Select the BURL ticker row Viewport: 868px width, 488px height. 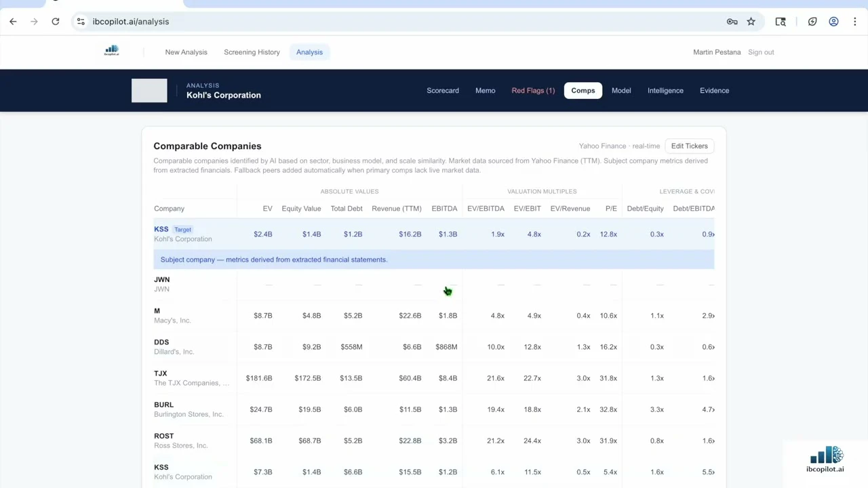click(163, 405)
